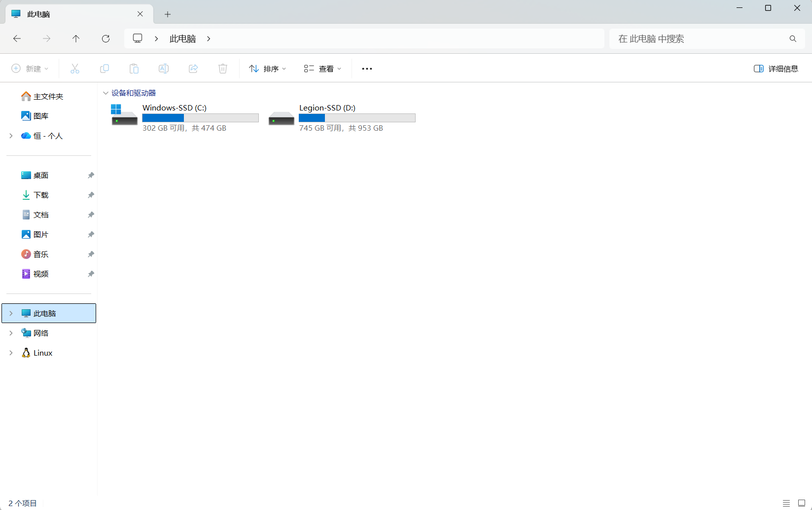
Task: Expand the 此电脑 tree node
Action: [x=11, y=313]
